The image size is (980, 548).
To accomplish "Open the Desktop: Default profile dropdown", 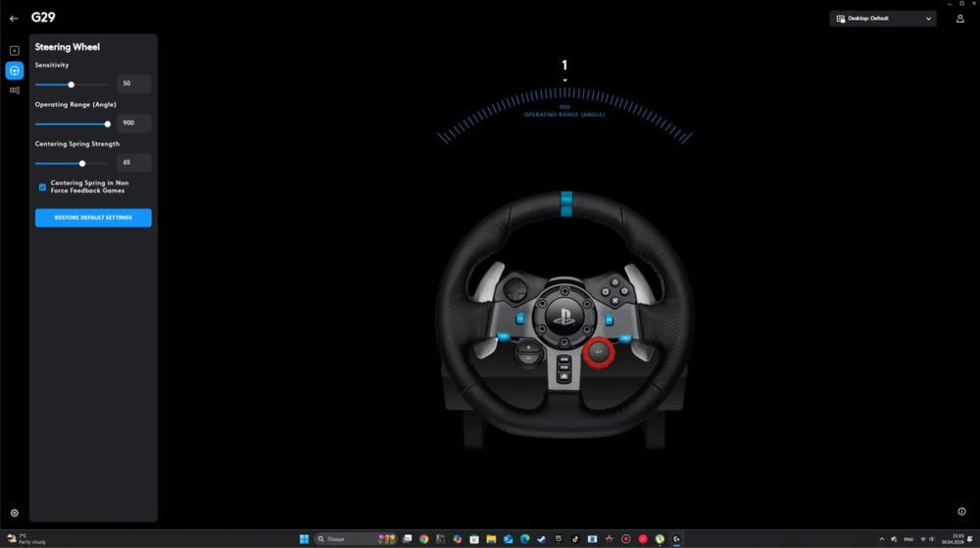I will coord(883,19).
